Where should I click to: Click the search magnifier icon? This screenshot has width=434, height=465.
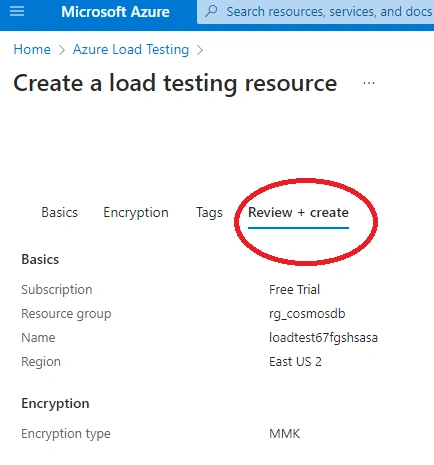click(211, 11)
